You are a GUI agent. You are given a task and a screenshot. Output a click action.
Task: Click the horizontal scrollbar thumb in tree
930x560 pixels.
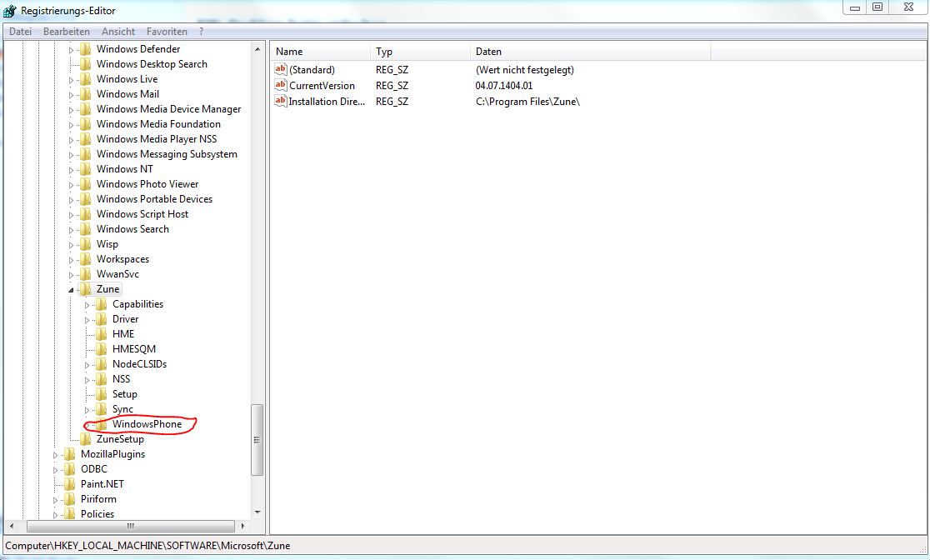(131, 526)
